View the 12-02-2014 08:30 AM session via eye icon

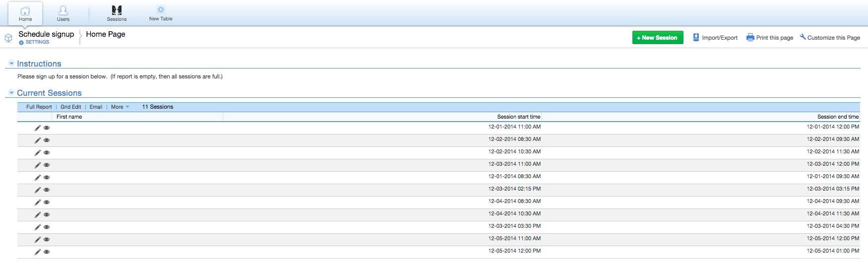point(47,140)
